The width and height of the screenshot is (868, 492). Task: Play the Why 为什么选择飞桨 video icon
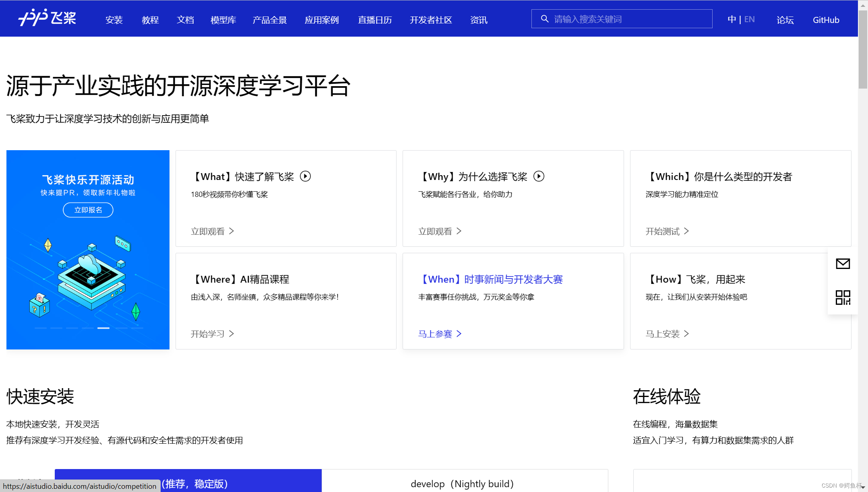coord(539,176)
